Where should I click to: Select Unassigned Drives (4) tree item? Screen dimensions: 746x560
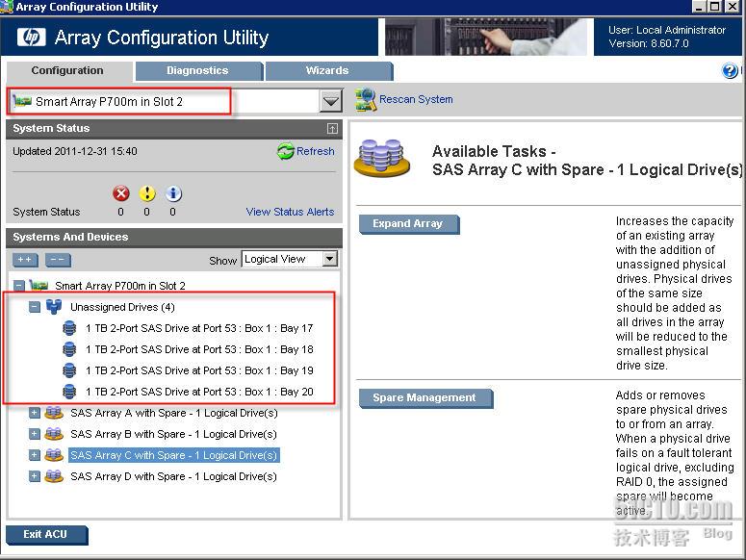[x=122, y=307]
